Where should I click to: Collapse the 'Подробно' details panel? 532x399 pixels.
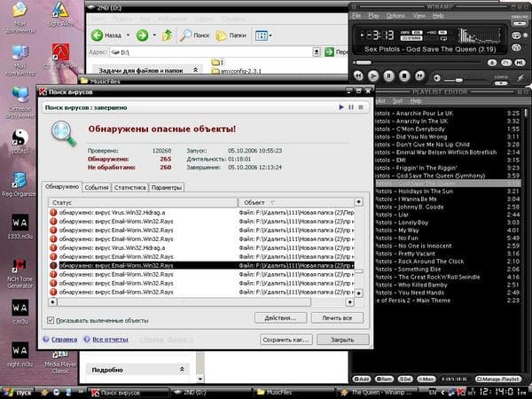click(182, 369)
